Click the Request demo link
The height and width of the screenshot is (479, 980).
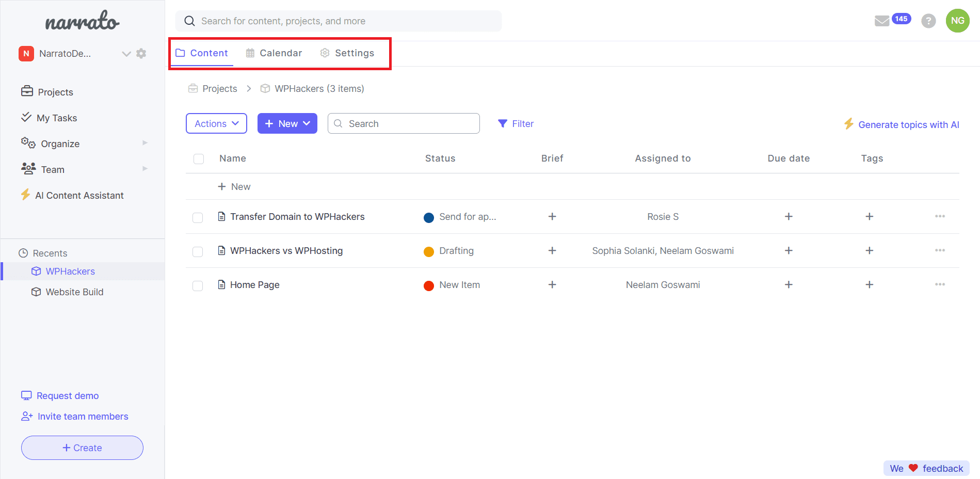tap(60, 396)
